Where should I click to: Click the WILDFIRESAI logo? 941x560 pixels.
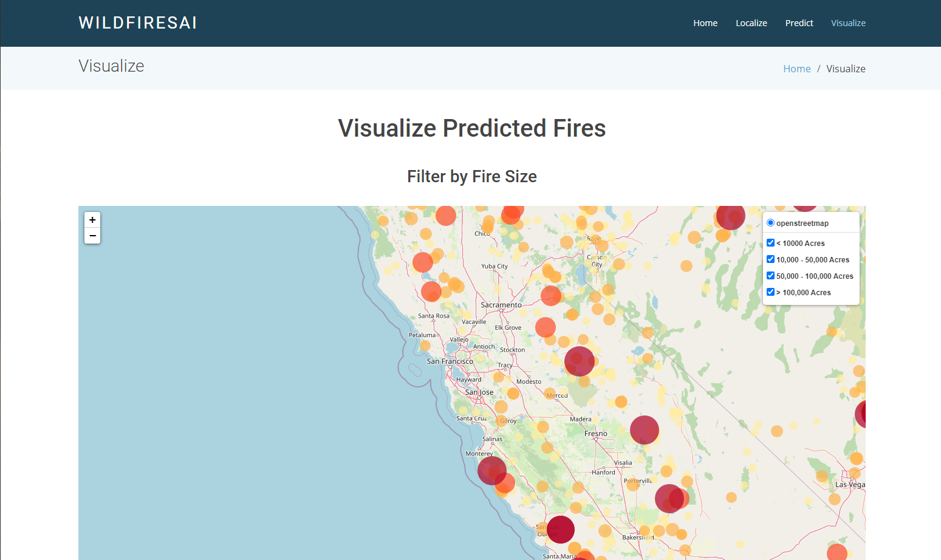tap(138, 22)
